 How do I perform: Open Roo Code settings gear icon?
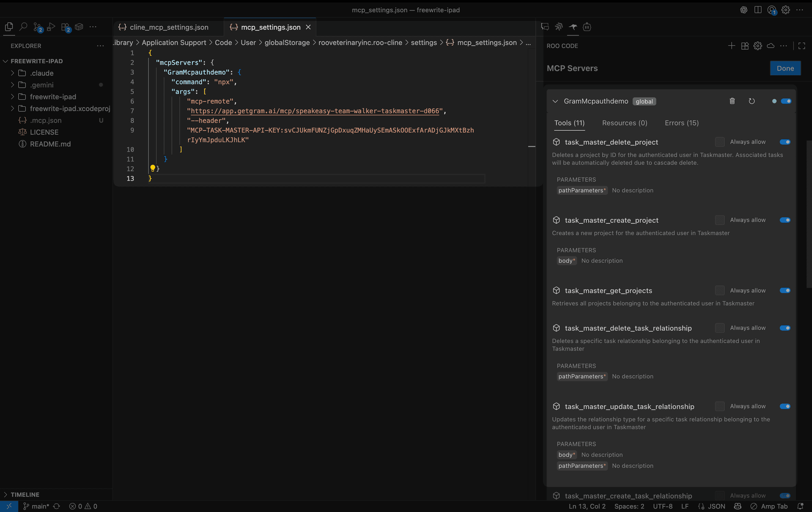(x=757, y=46)
